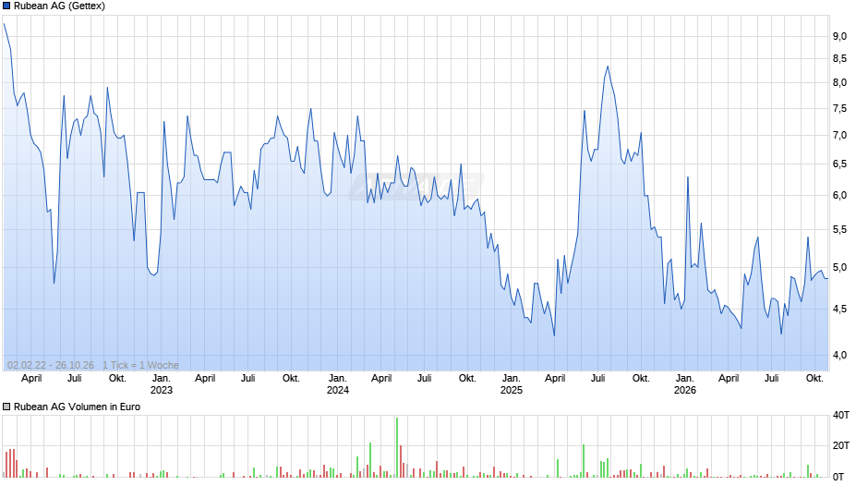Click the 6,0 price axis label
868x486 pixels.
[839, 195]
